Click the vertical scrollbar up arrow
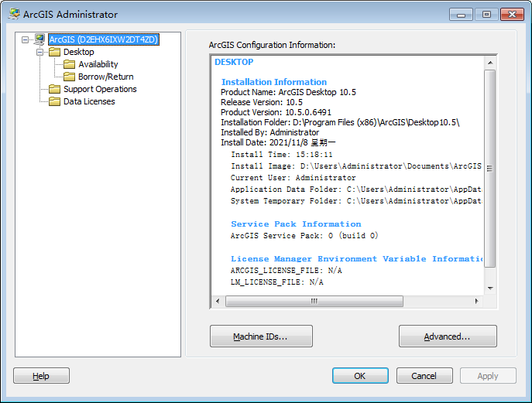The width and height of the screenshot is (532, 403). coord(490,63)
